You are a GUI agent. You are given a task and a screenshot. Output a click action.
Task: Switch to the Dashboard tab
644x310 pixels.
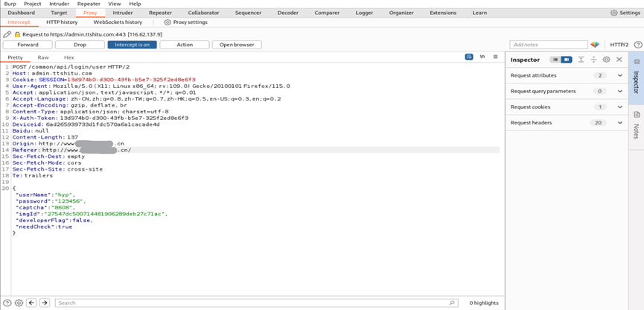(22, 13)
